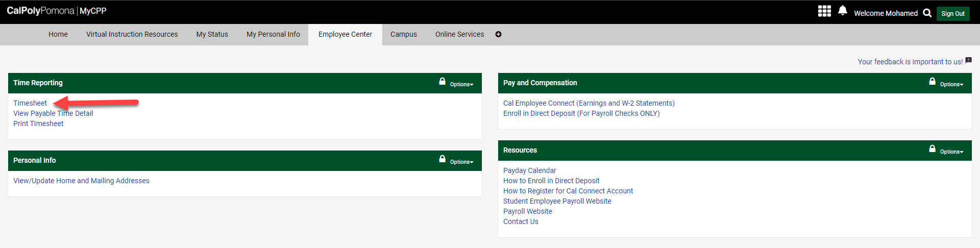Click the CalPolyPomona MyCPP logo

[56, 11]
